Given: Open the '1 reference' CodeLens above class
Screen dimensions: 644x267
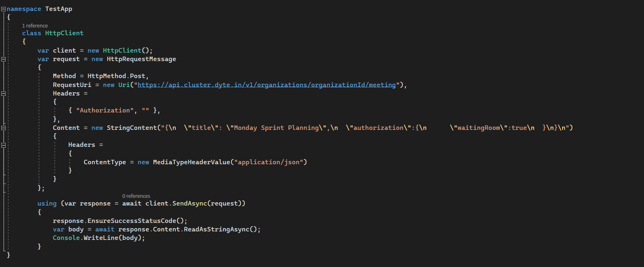Looking at the screenshot, I should click(x=35, y=26).
